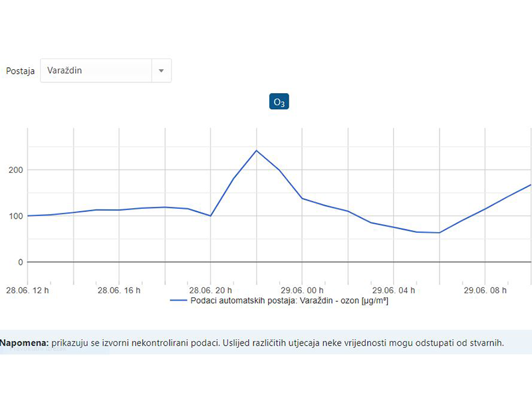Click the line start at the chart's left edge
The image size is (532, 399).
pyautogui.click(x=28, y=215)
